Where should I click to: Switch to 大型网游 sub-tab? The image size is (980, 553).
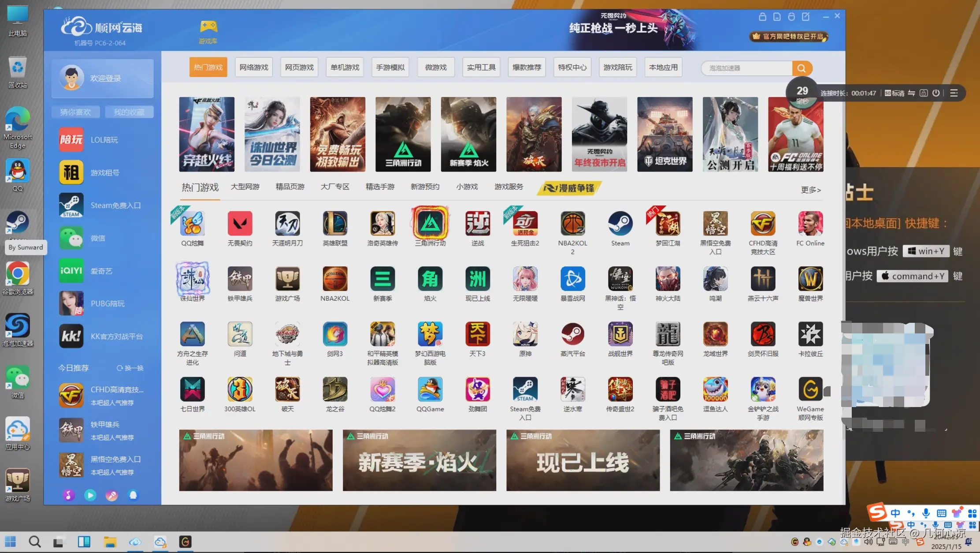(245, 187)
